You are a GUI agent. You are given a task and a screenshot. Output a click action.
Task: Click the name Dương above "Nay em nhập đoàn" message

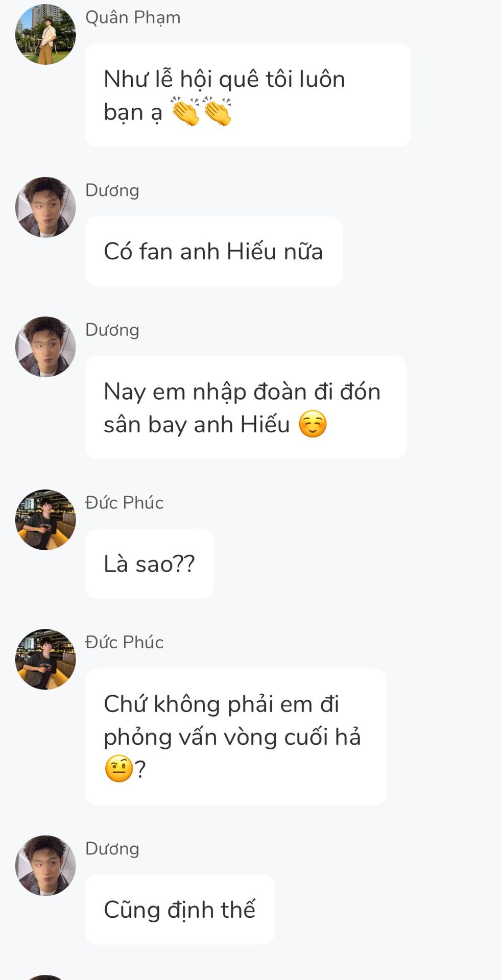tap(112, 330)
